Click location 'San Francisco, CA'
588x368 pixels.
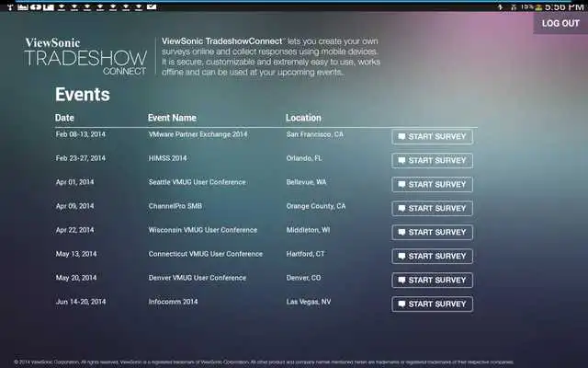click(315, 134)
